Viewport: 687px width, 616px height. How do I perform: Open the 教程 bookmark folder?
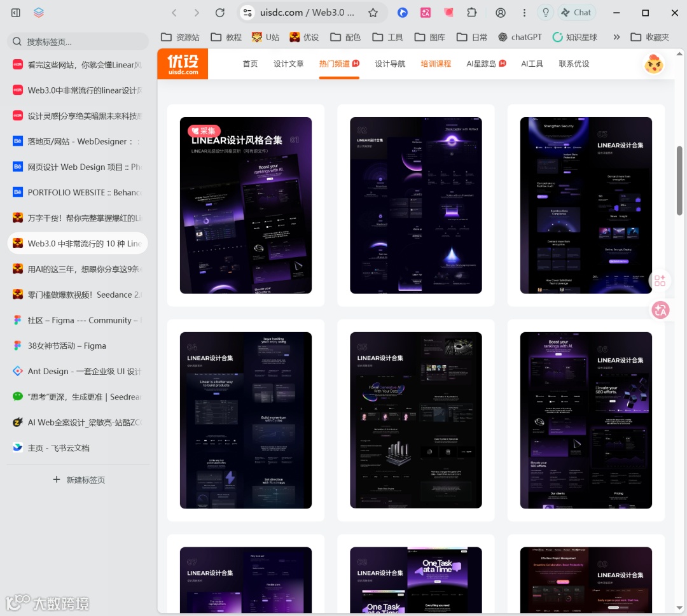click(226, 38)
